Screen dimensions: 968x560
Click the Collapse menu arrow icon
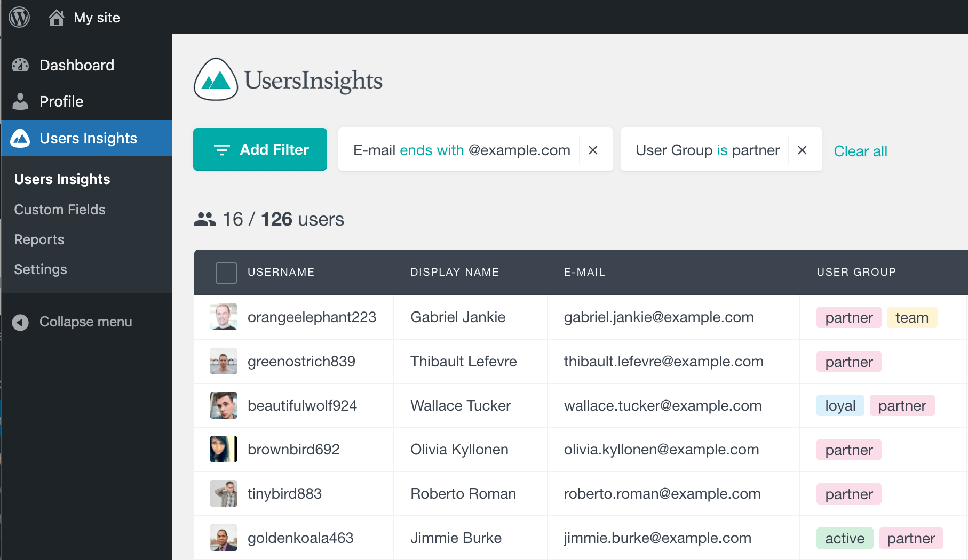(20, 322)
